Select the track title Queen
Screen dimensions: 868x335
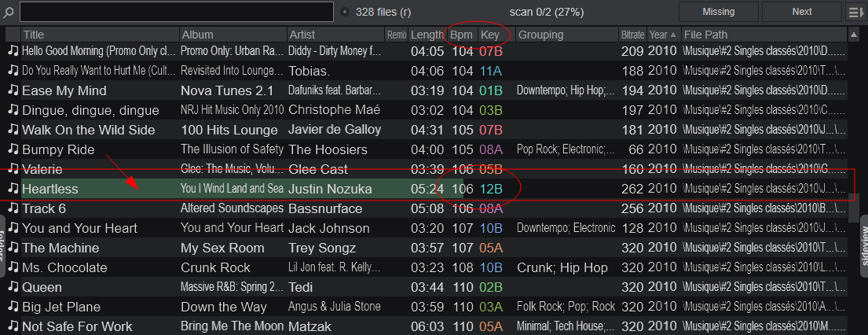coord(42,287)
